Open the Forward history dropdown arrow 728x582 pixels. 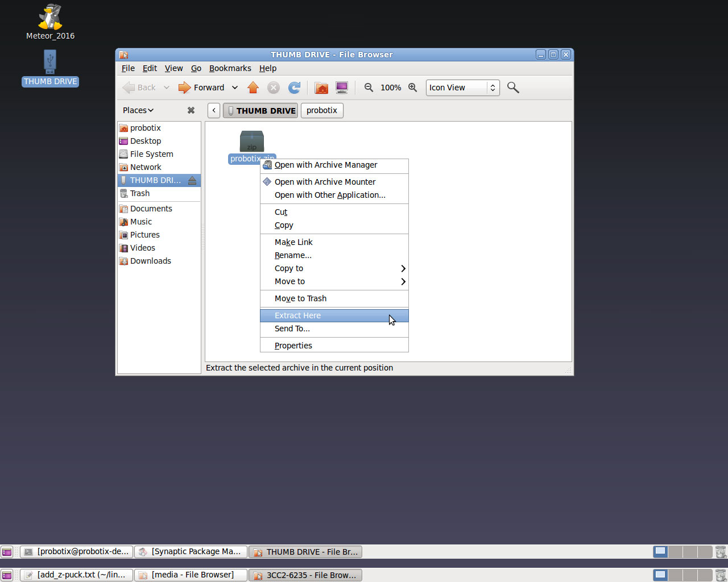pyautogui.click(x=234, y=88)
